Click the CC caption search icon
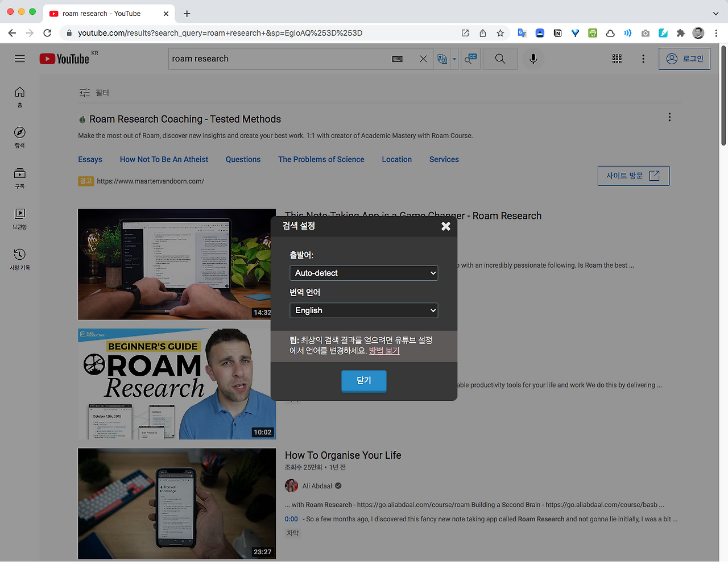Image resolution: width=728 pixels, height=573 pixels. coord(470,59)
